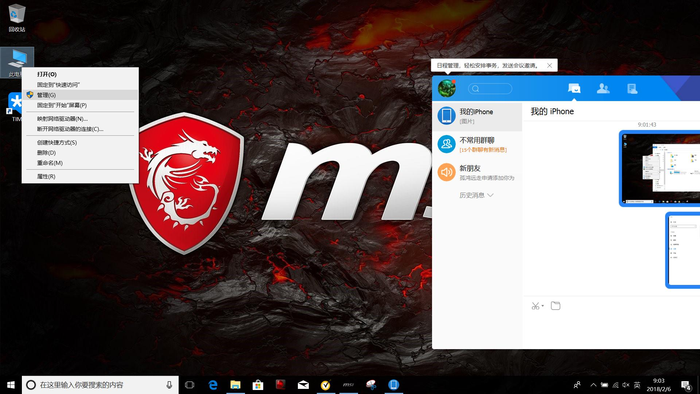Open Microsoft Store from taskbar
Image resolution: width=700 pixels, height=394 pixels.
[x=258, y=385]
